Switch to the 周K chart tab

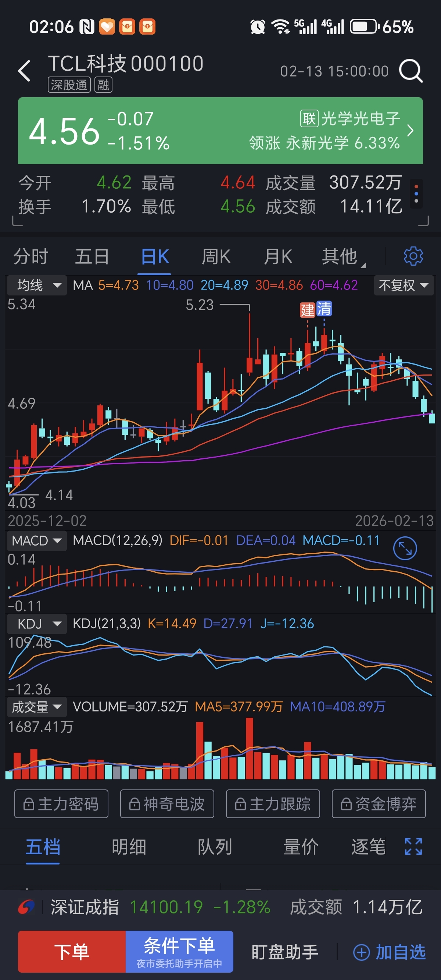216,256
